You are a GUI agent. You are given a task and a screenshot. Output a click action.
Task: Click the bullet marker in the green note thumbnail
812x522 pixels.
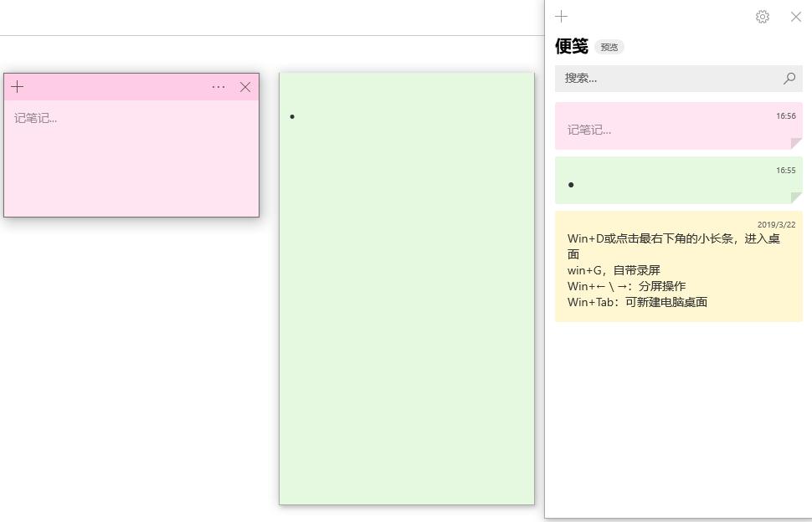click(571, 185)
